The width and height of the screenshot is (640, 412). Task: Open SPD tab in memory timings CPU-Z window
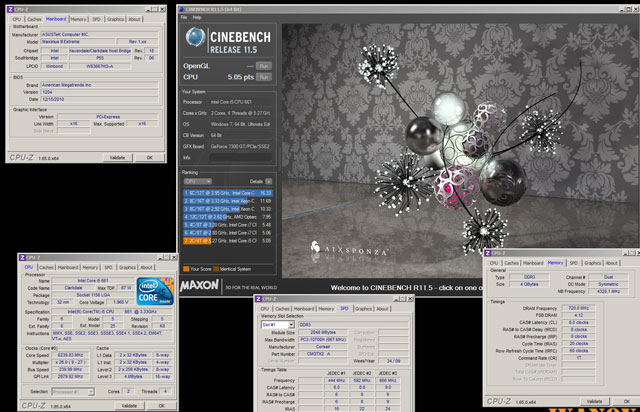point(573,263)
